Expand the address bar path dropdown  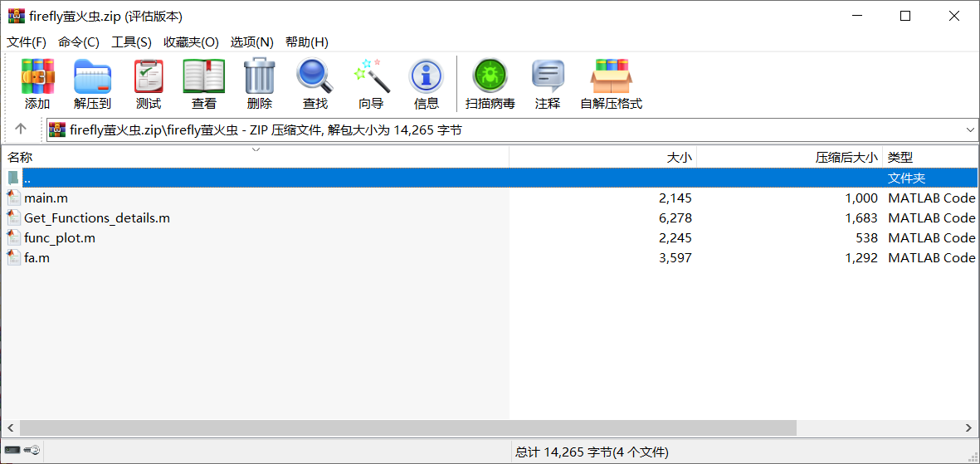pos(970,129)
